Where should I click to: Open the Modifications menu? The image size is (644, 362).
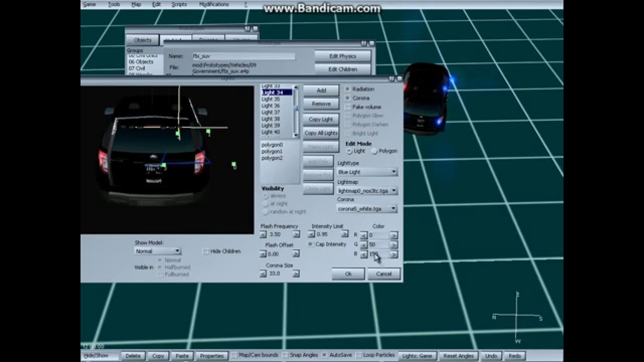point(214,4)
